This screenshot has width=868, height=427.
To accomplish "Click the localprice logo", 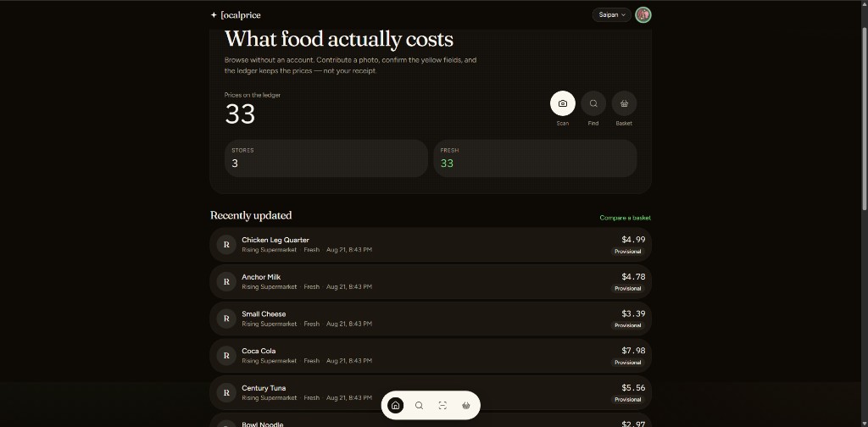I will tap(236, 15).
